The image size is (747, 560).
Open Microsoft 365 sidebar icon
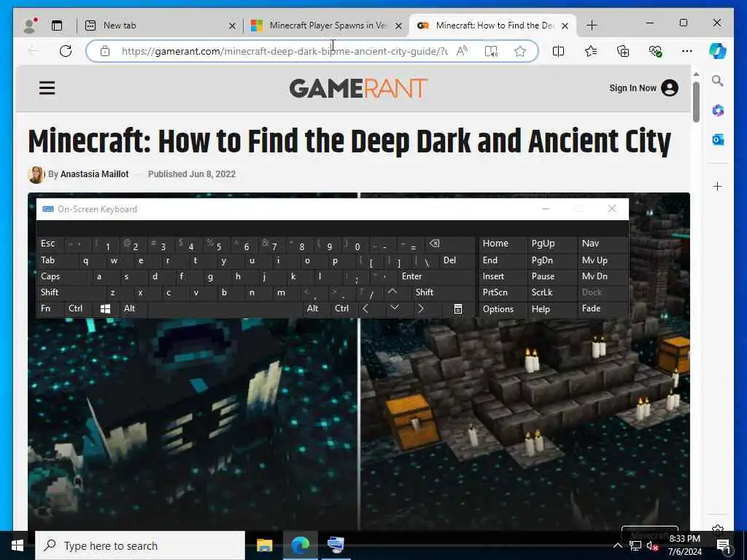(x=718, y=111)
